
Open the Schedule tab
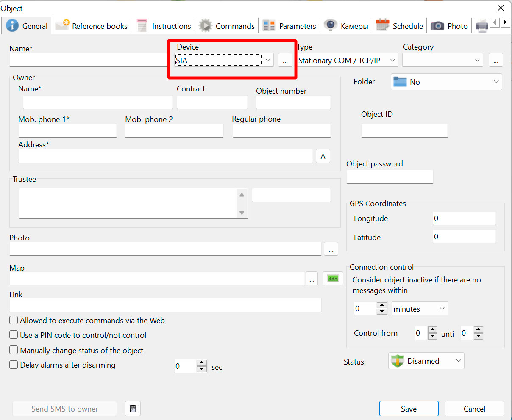pyautogui.click(x=400, y=26)
